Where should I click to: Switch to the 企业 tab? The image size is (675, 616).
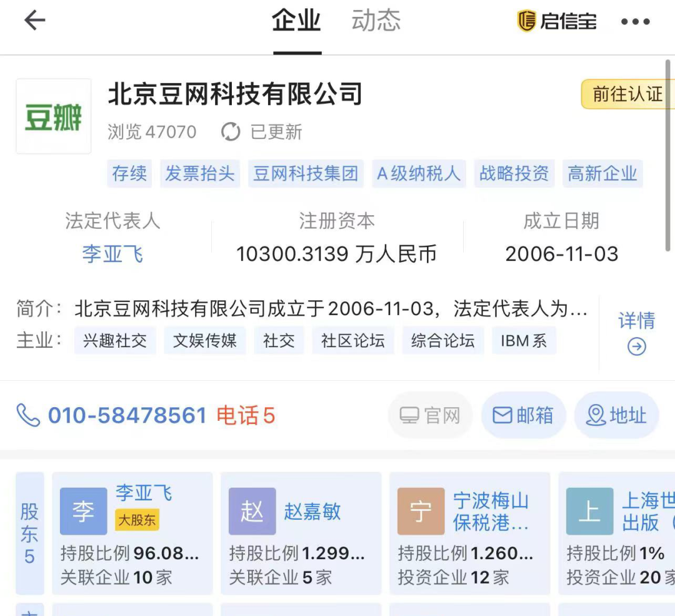click(297, 20)
